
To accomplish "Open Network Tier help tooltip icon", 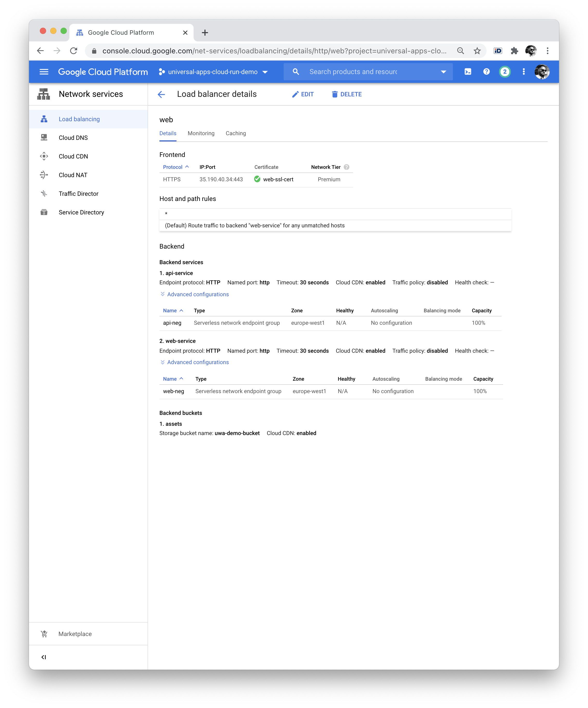I will [347, 167].
